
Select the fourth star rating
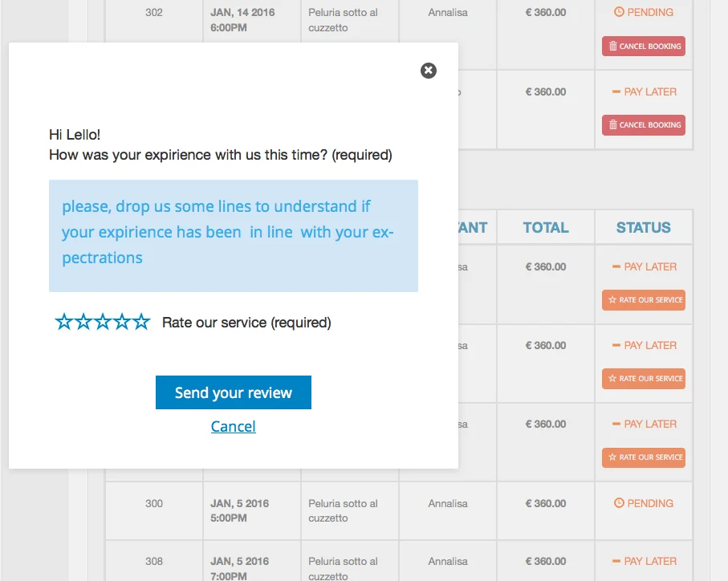pyautogui.click(x=123, y=321)
